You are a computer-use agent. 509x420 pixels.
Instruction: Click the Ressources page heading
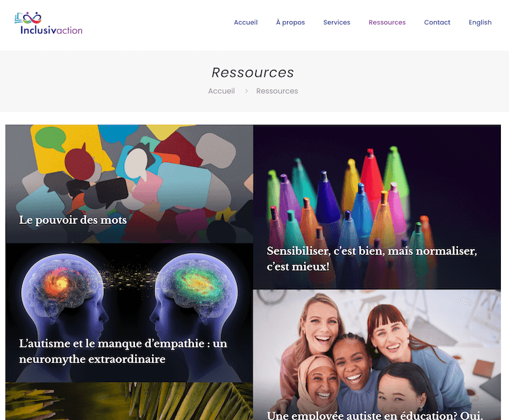[x=252, y=73]
